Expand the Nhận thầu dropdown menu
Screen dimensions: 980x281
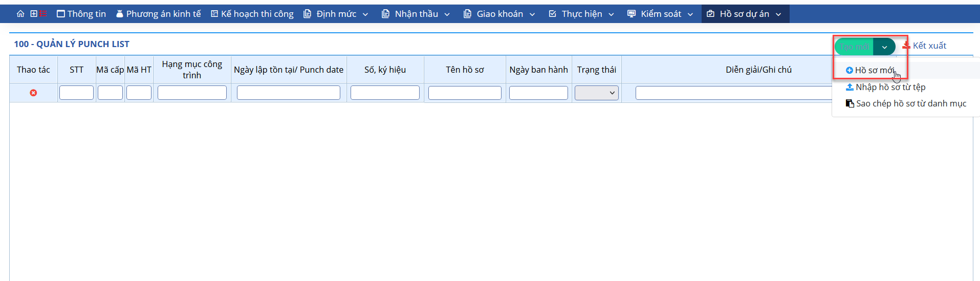416,14
